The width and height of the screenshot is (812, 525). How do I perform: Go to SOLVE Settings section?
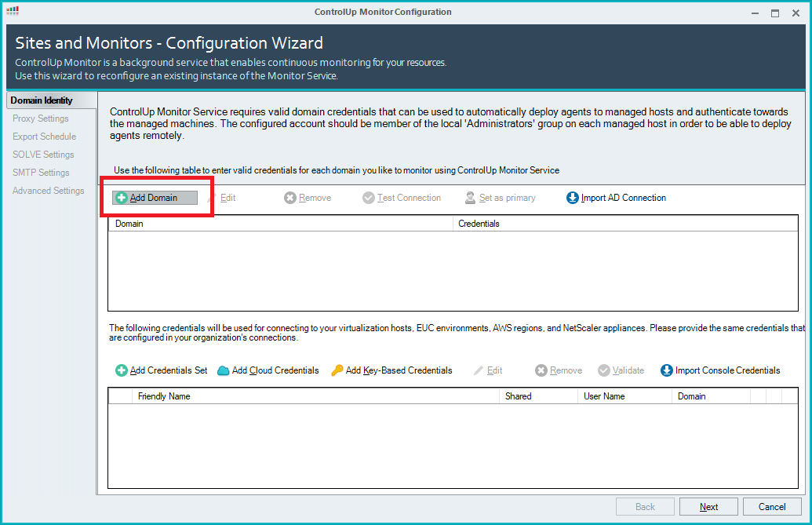click(43, 155)
